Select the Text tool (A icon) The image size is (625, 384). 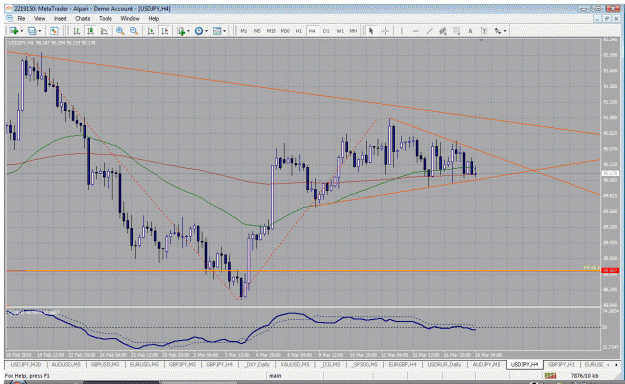(x=470, y=31)
